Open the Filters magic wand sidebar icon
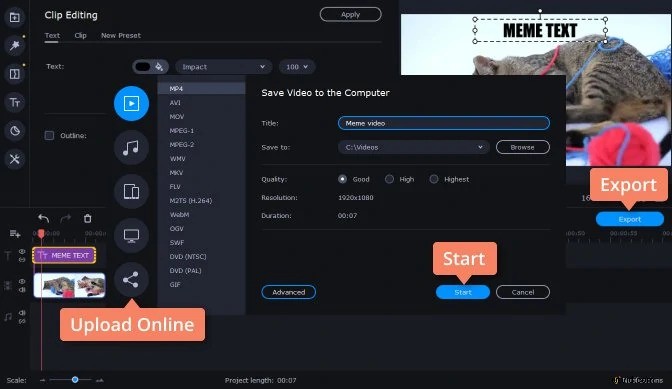This screenshot has height=389, width=672. [15, 45]
